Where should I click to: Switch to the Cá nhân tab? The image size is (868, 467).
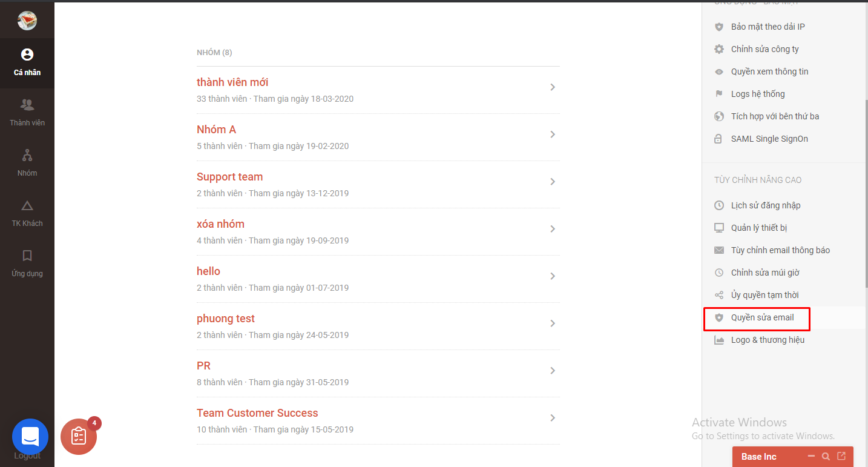click(x=27, y=62)
